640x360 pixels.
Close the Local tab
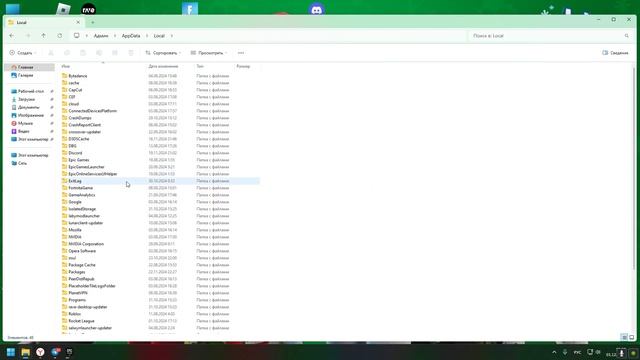(x=78, y=22)
